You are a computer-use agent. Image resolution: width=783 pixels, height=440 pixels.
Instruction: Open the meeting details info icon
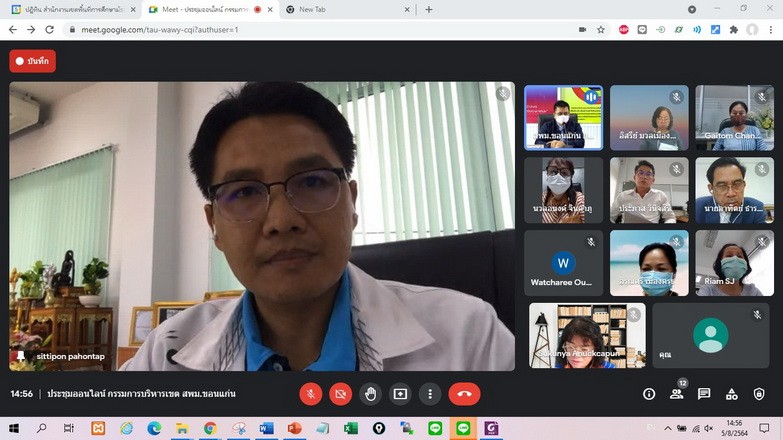pyautogui.click(x=649, y=394)
